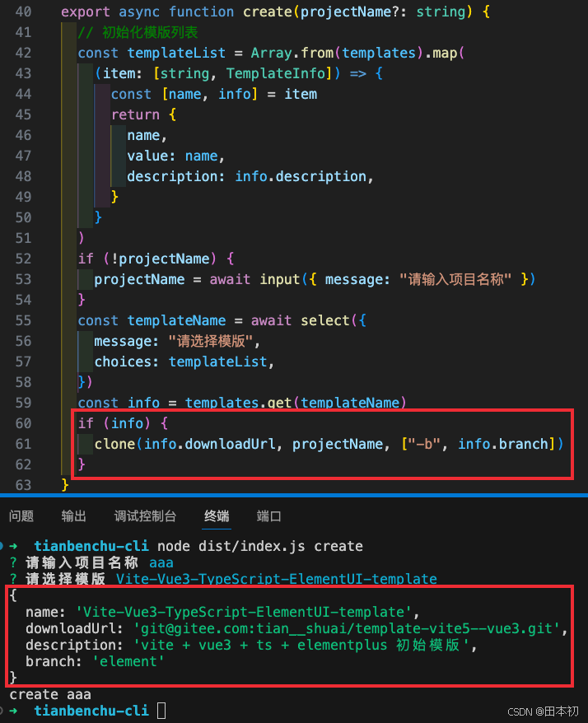588x723 pixels.
Task: Click the function name create
Action: (268, 12)
